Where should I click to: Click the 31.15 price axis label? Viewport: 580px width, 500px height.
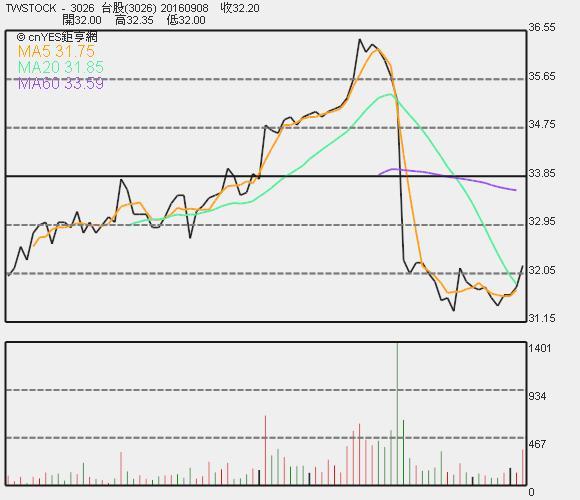542,318
